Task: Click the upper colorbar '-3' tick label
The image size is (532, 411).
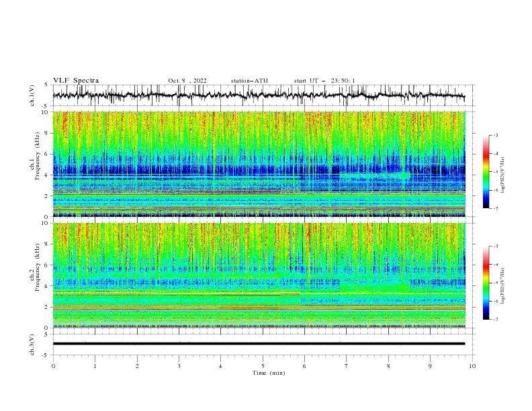Action: (x=496, y=135)
